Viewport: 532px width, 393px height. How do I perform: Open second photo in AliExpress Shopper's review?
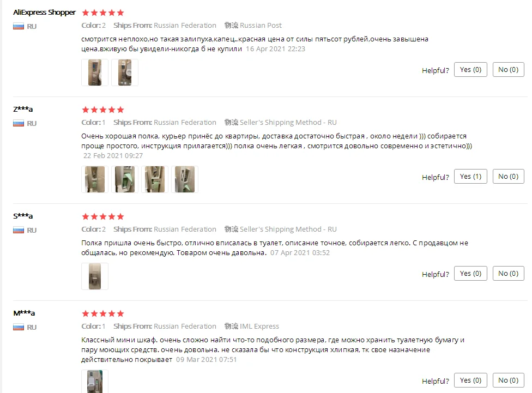tap(125, 72)
